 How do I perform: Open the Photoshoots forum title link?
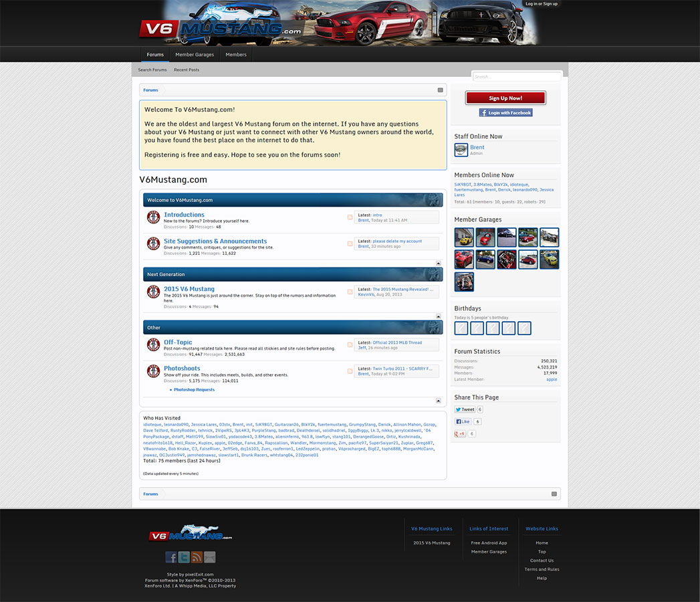coord(182,369)
